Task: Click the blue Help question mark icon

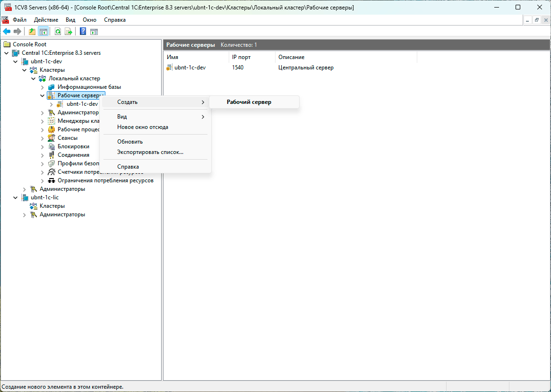Action: [x=83, y=32]
